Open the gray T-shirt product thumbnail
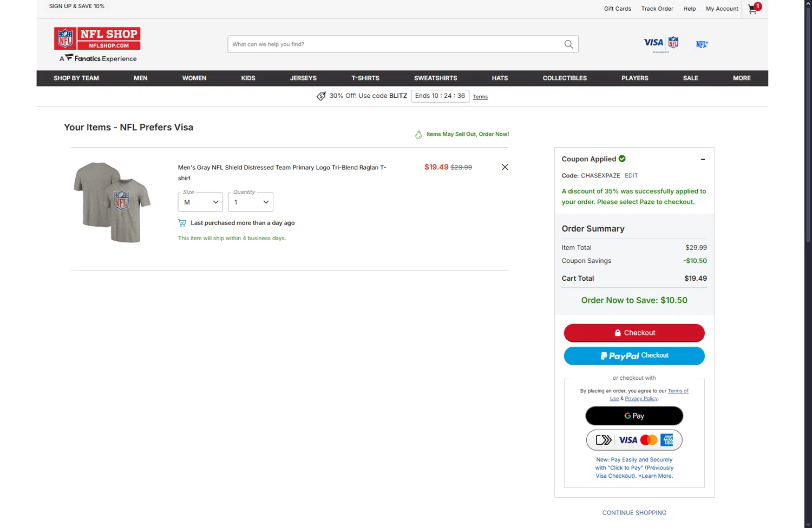 tap(113, 202)
